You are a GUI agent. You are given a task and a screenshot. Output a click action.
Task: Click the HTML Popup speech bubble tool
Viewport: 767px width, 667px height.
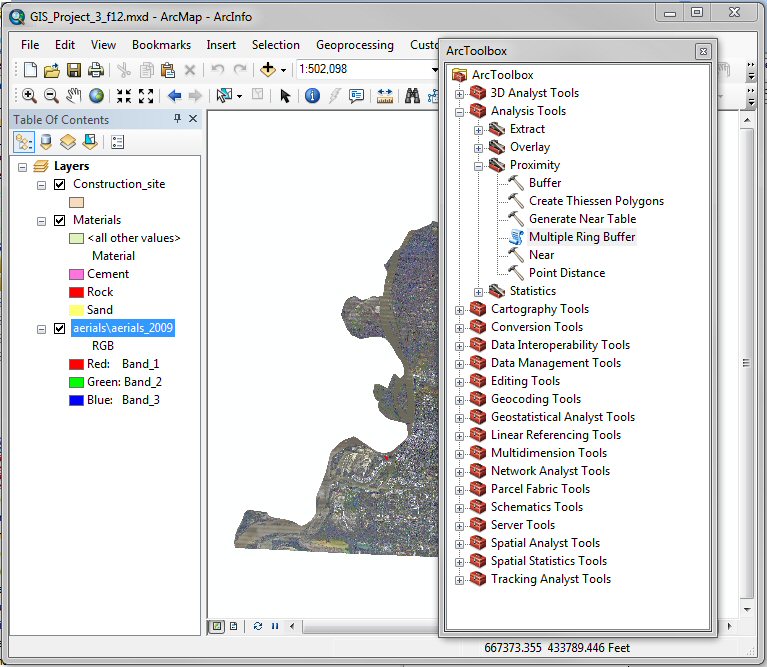356,95
